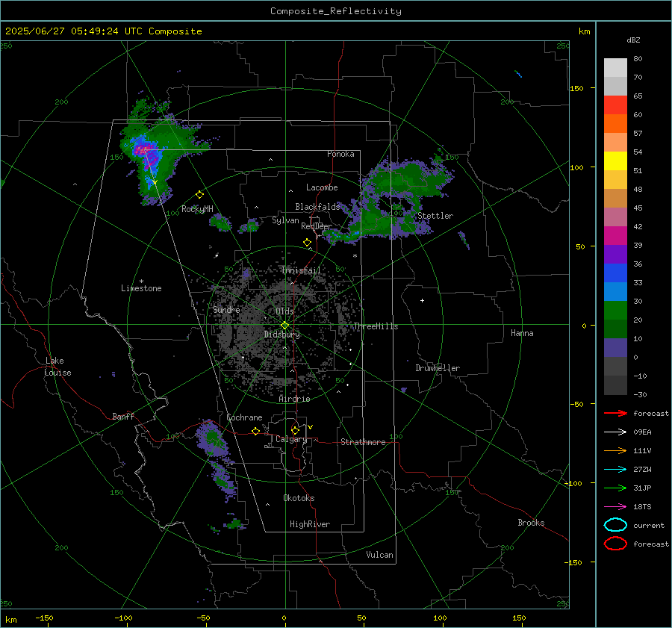Click the Banff town label
Image resolution: width=672 pixels, height=628 pixels.
click(123, 416)
